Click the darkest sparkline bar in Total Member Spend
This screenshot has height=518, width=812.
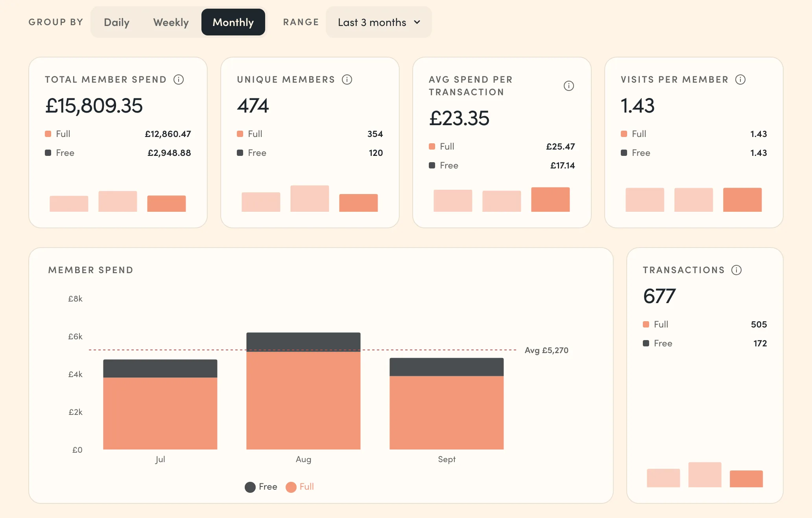click(166, 203)
